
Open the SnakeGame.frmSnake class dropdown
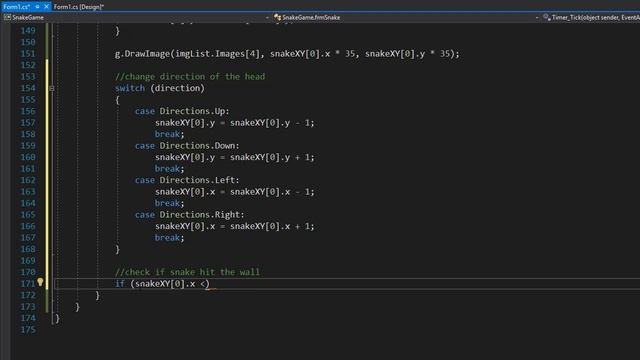coord(537,18)
